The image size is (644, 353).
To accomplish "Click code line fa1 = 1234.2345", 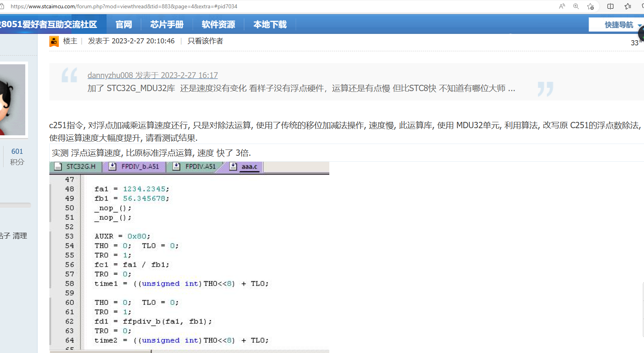I will pyautogui.click(x=132, y=189).
